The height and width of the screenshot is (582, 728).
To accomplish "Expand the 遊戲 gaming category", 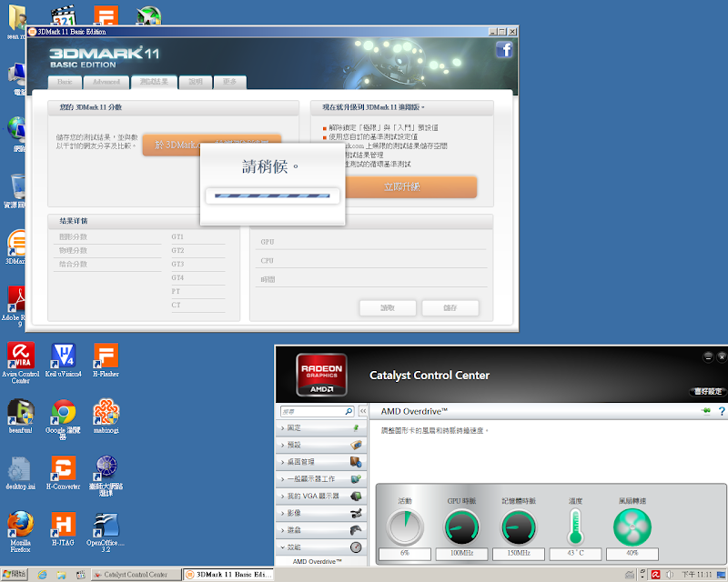I will [321, 530].
